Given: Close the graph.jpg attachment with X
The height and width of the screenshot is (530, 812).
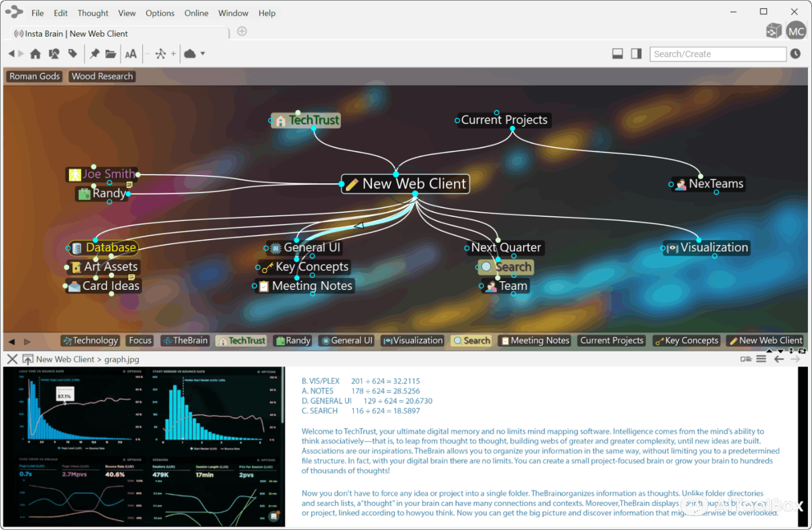Looking at the screenshot, I should [12, 360].
